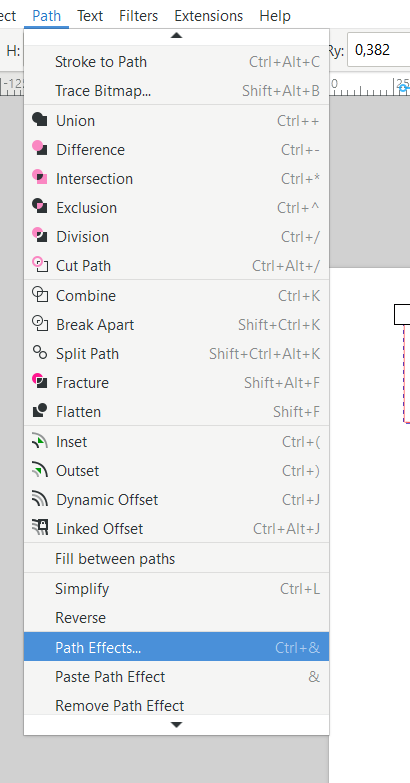The width and height of the screenshot is (410, 783).
Task: Click the menu's bottom scroll-down arrow
Action: [x=176, y=725]
